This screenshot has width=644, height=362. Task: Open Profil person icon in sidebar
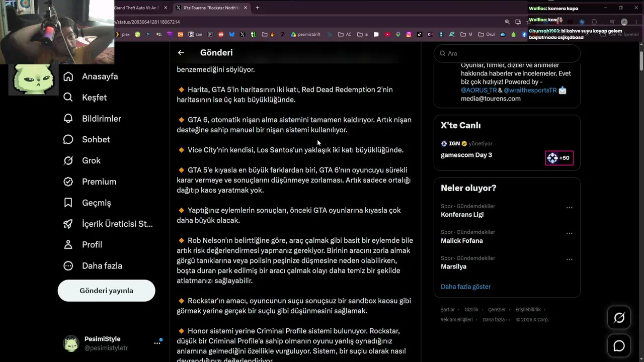click(68, 244)
